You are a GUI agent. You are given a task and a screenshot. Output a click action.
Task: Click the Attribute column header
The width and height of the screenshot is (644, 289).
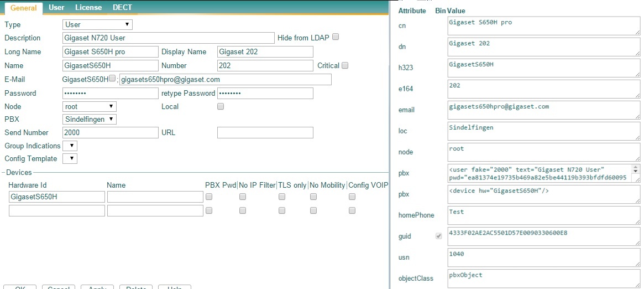point(412,11)
